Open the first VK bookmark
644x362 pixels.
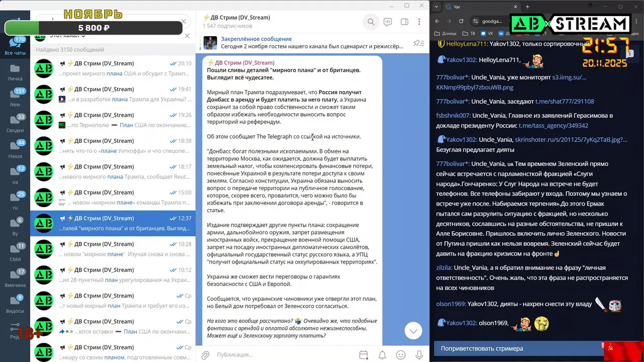click(x=487, y=34)
